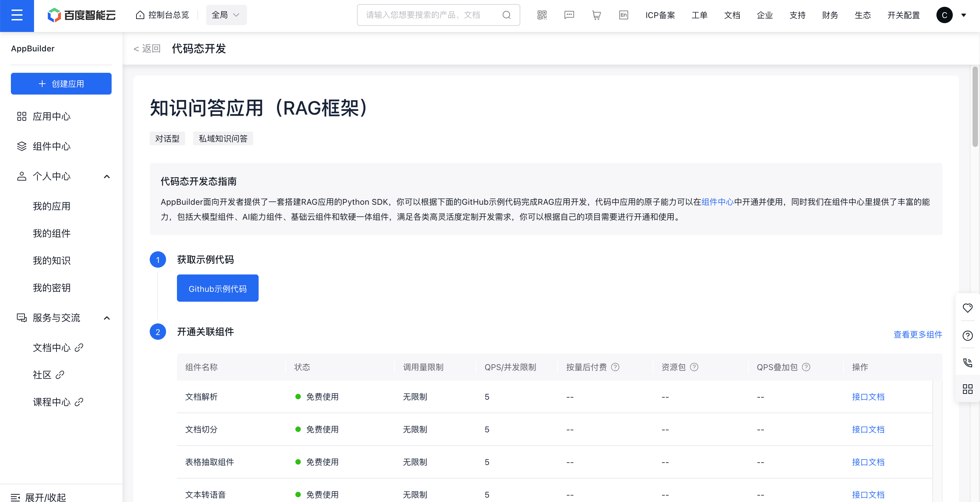
Task: Click 生态 in top navigation
Action: [863, 15]
